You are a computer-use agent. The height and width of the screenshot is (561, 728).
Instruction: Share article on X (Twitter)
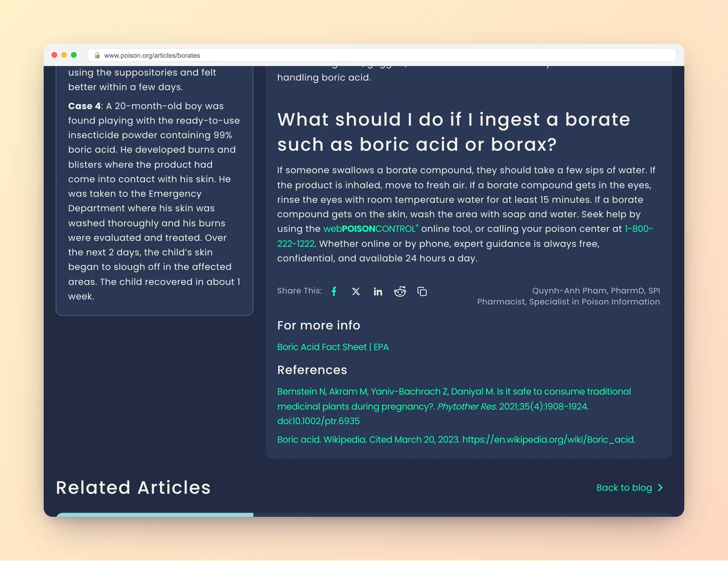pos(356,291)
